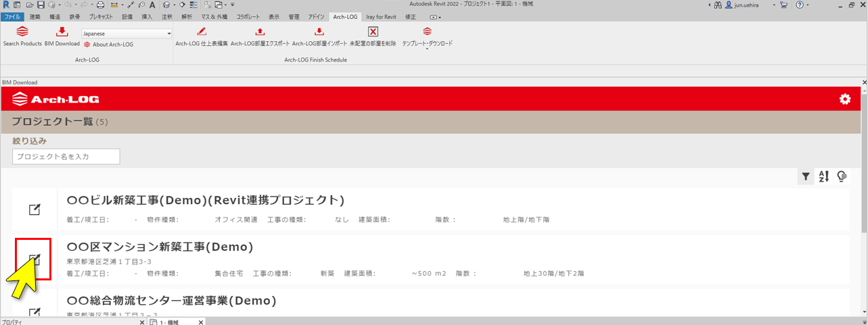The image size is (868, 325).
Task: Click the Print icon
Action: click(100, 5)
